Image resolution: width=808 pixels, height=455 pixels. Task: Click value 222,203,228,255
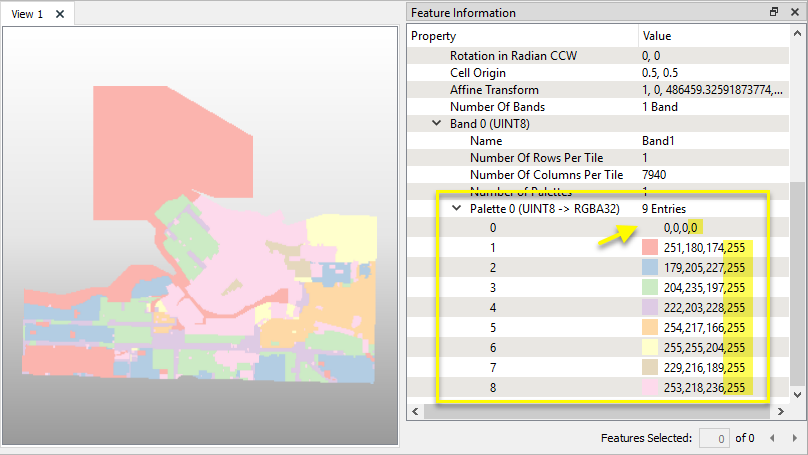(704, 308)
